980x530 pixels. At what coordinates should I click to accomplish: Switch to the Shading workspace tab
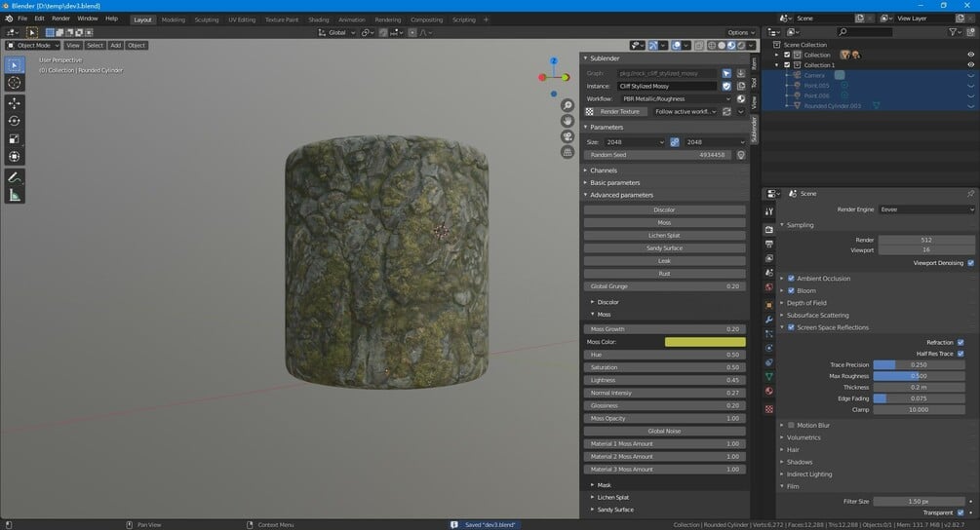[x=318, y=19]
